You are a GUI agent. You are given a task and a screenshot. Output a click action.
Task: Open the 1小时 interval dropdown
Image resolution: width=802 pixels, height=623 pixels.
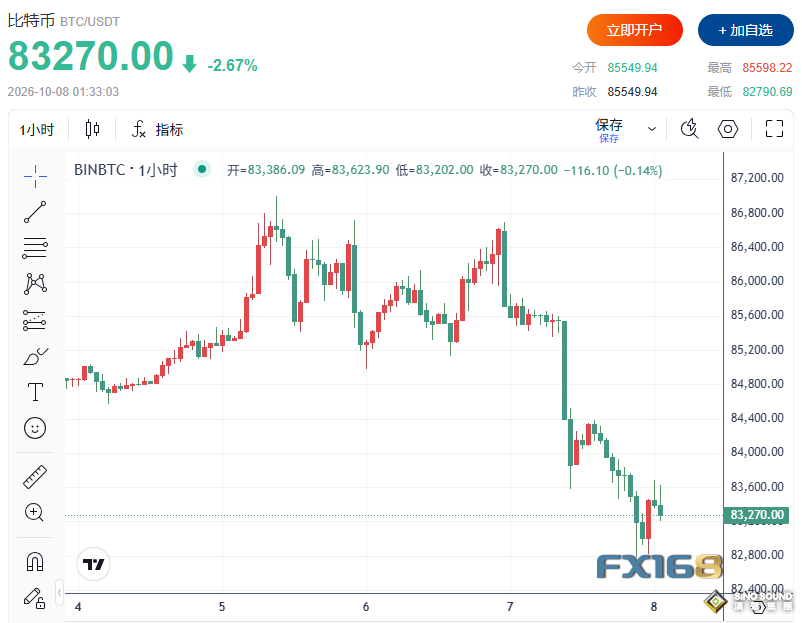37,129
